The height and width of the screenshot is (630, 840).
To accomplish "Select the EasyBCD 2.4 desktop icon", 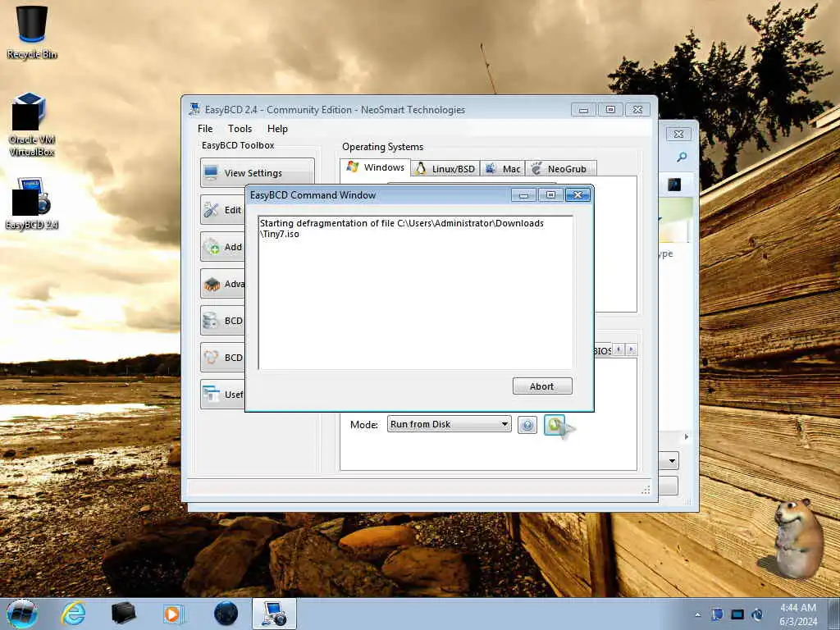I will click(32, 203).
